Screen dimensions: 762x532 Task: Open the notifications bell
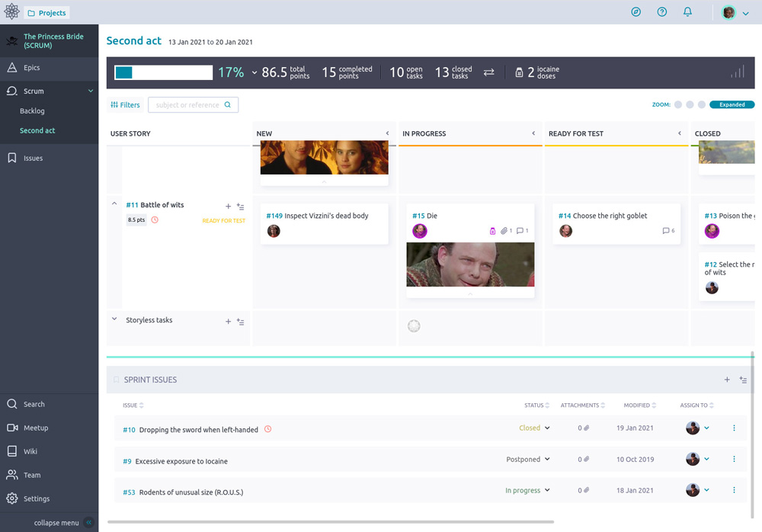[687, 11]
